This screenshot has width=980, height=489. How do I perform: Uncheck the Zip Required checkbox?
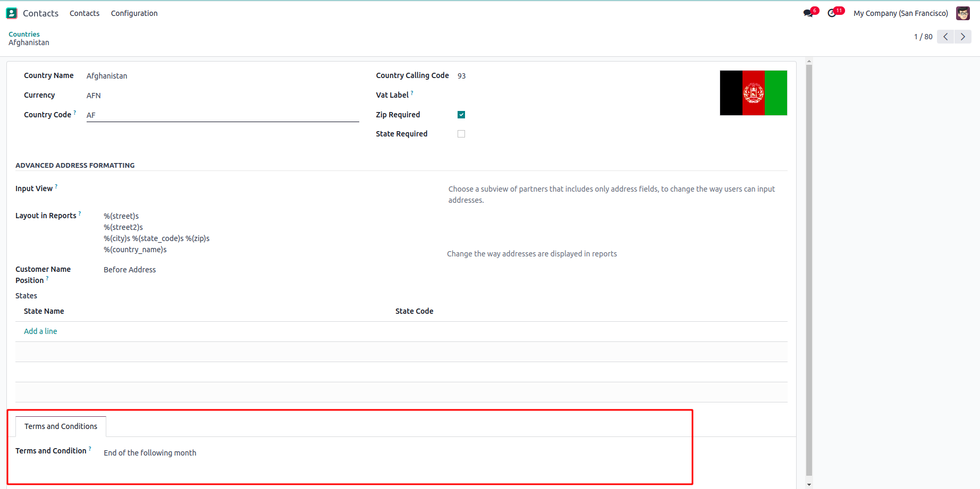click(x=461, y=115)
